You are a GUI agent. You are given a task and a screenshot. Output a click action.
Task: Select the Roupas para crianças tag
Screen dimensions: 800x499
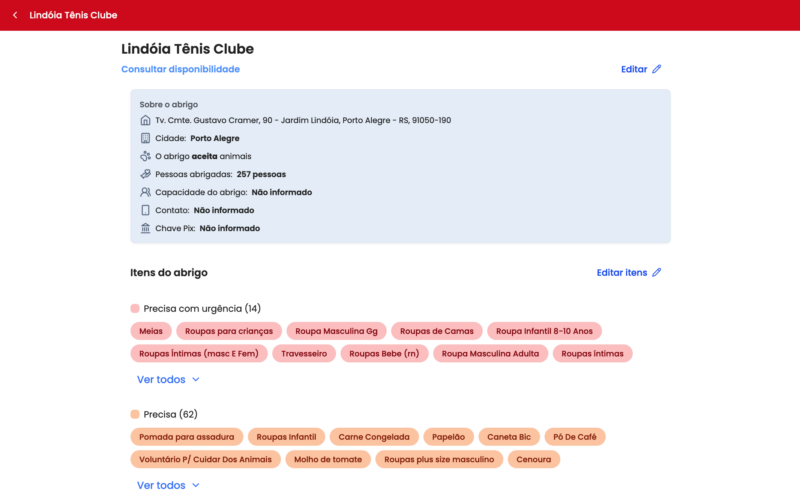229,331
